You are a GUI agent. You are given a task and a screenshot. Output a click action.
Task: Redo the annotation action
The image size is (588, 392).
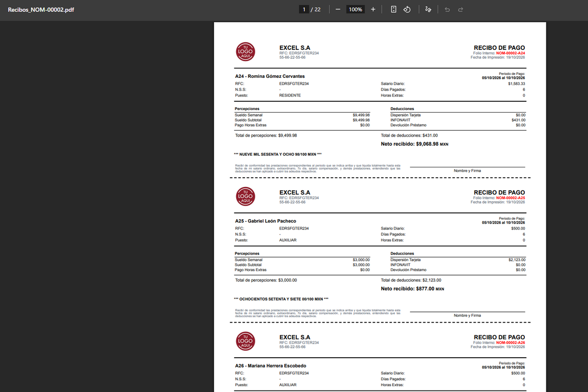pyautogui.click(x=460, y=9)
